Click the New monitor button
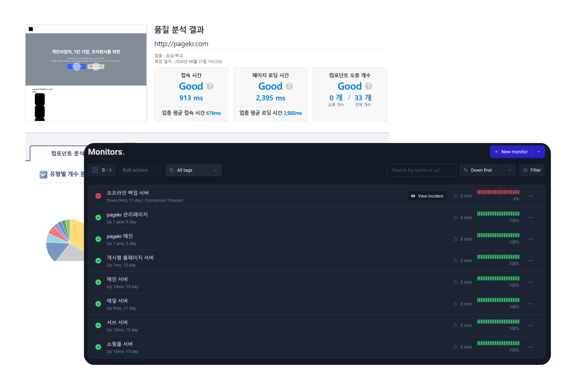Image resolution: width=571 pixels, height=392 pixels. pos(511,152)
